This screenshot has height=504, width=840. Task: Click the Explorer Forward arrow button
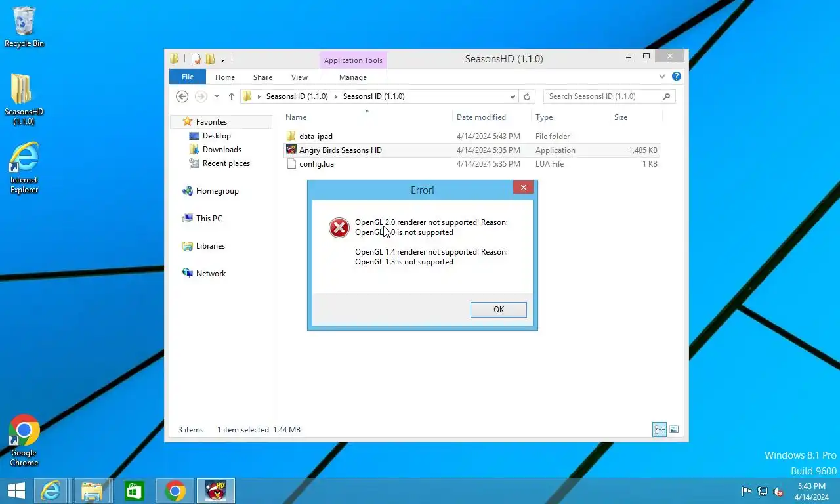(x=201, y=96)
